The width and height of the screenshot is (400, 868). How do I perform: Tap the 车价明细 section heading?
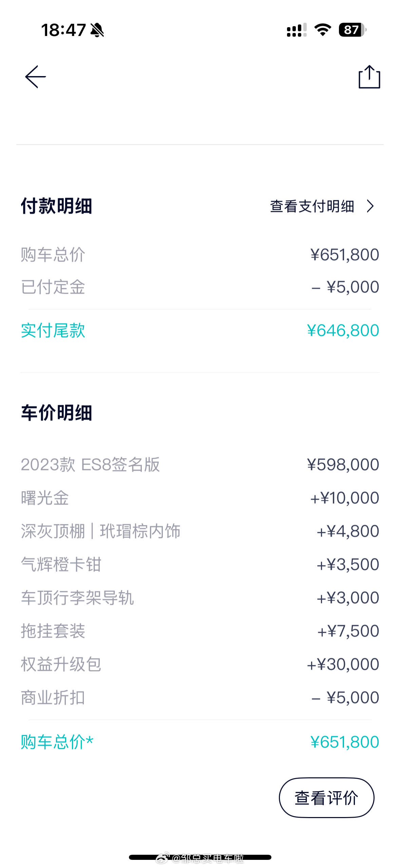56,413
